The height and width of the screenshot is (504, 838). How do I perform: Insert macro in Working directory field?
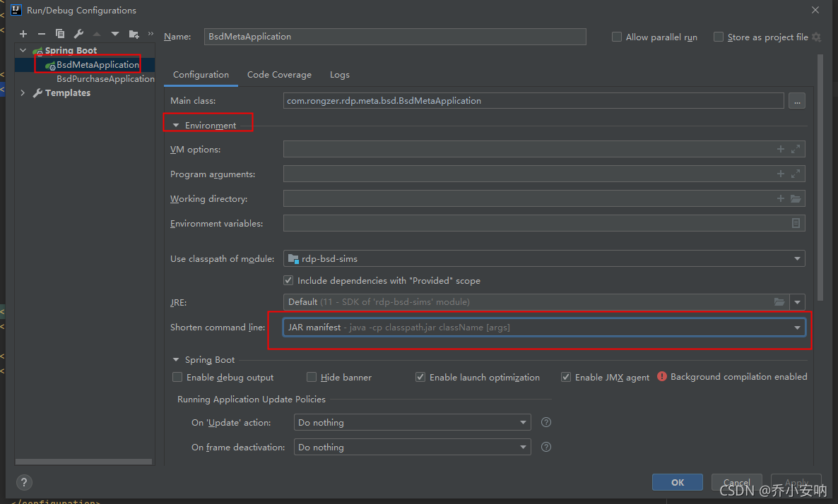(780, 198)
